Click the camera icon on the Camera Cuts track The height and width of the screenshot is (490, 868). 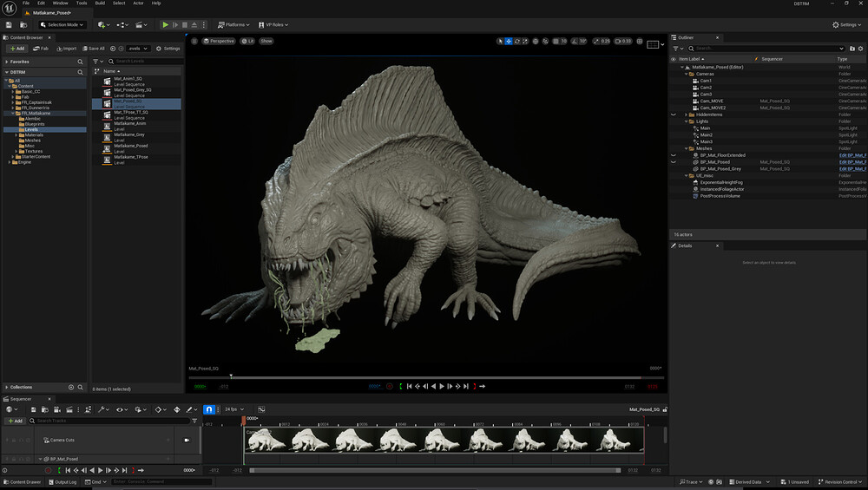point(187,441)
